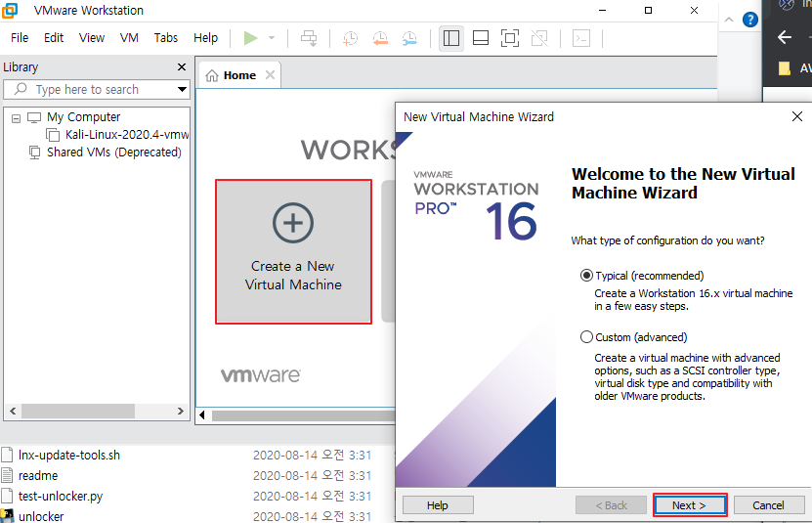Screen dimensions: 812x523
Task: Collapse the My Computer tree node
Action: pos(16,118)
